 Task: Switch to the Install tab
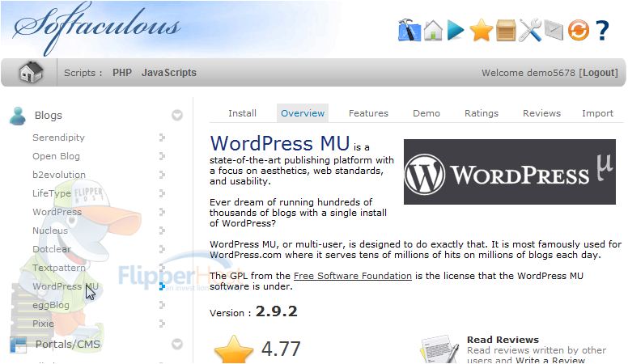point(242,113)
